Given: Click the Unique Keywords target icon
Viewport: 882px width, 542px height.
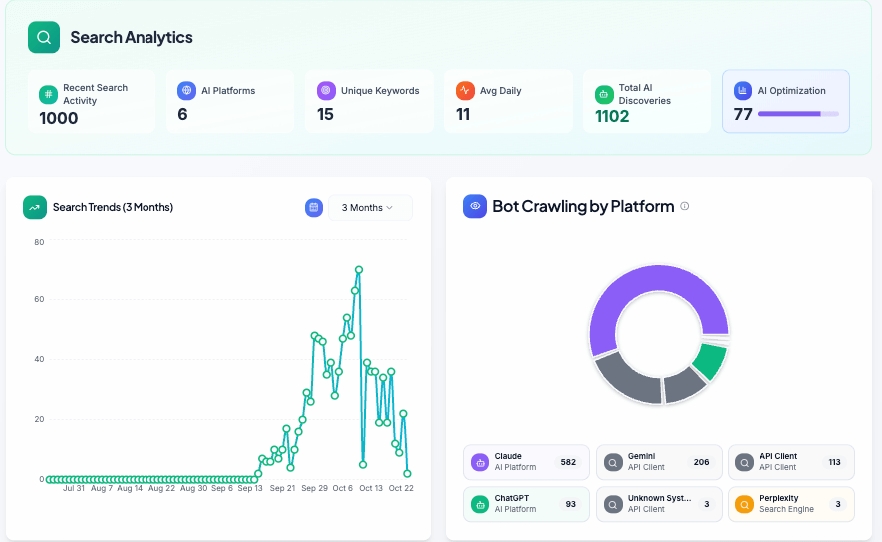Looking at the screenshot, I should pyautogui.click(x=325, y=91).
